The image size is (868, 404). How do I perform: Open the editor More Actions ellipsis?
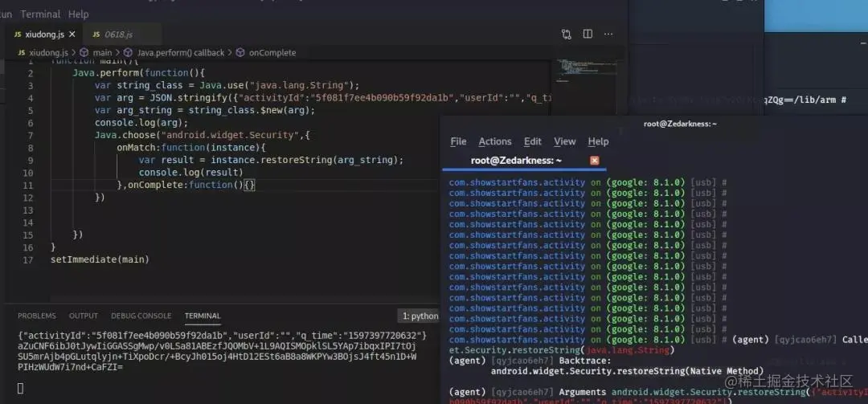608,35
